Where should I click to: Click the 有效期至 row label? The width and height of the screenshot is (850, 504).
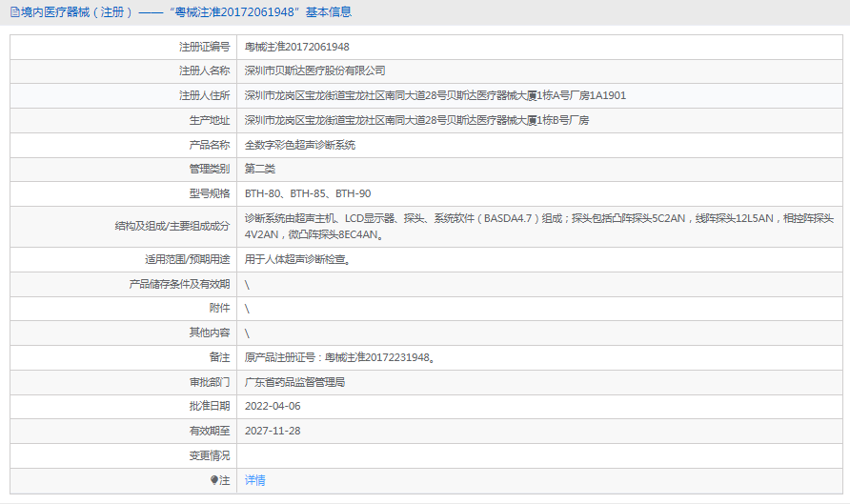(x=210, y=432)
